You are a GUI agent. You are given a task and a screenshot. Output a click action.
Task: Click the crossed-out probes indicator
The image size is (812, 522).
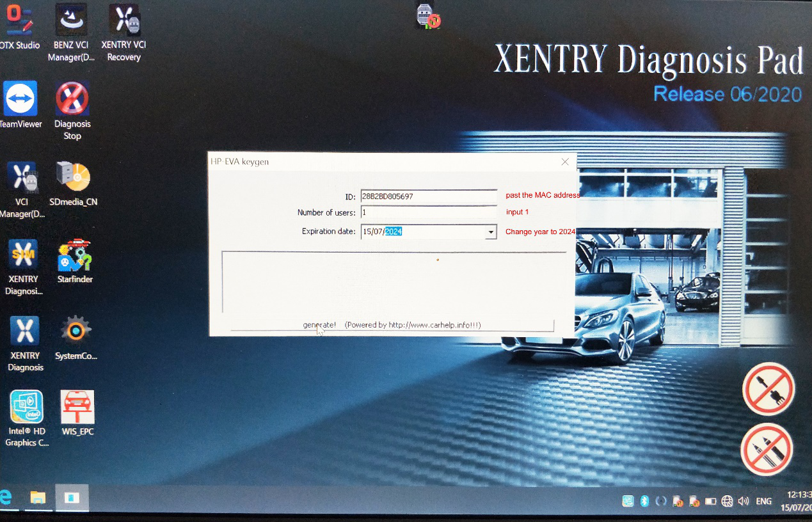tap(767, 449)
